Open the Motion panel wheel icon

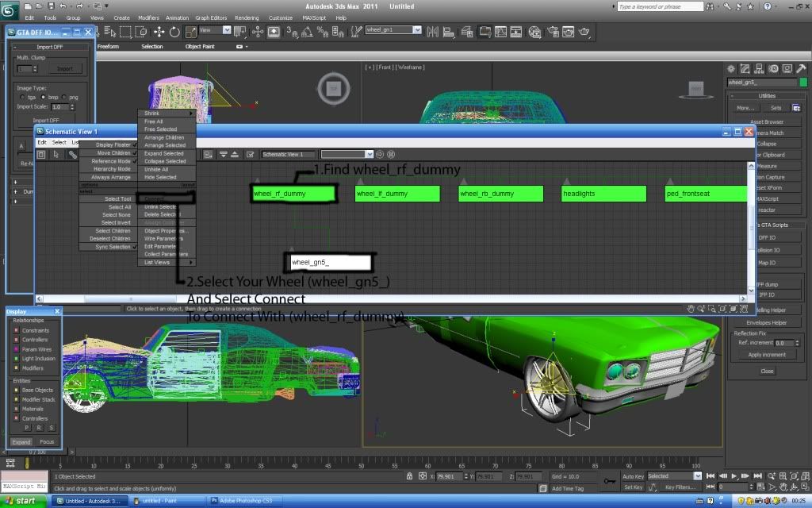point(773,68)
